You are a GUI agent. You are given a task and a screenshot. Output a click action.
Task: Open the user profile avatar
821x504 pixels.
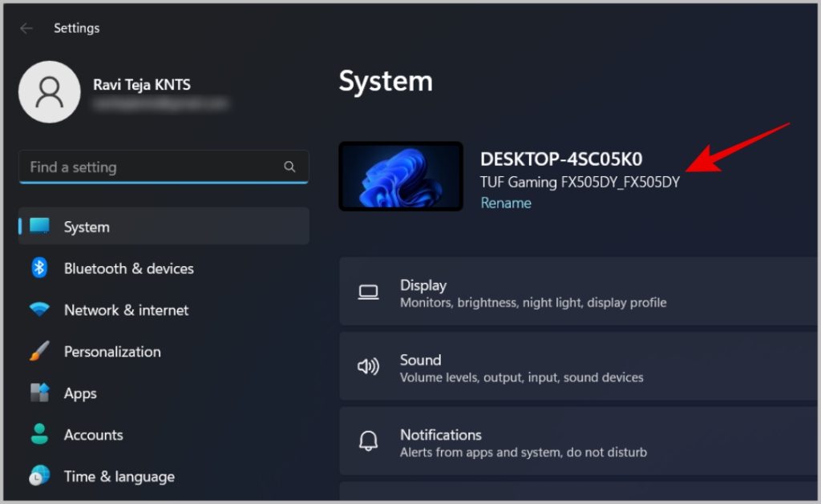coord(49,92)
